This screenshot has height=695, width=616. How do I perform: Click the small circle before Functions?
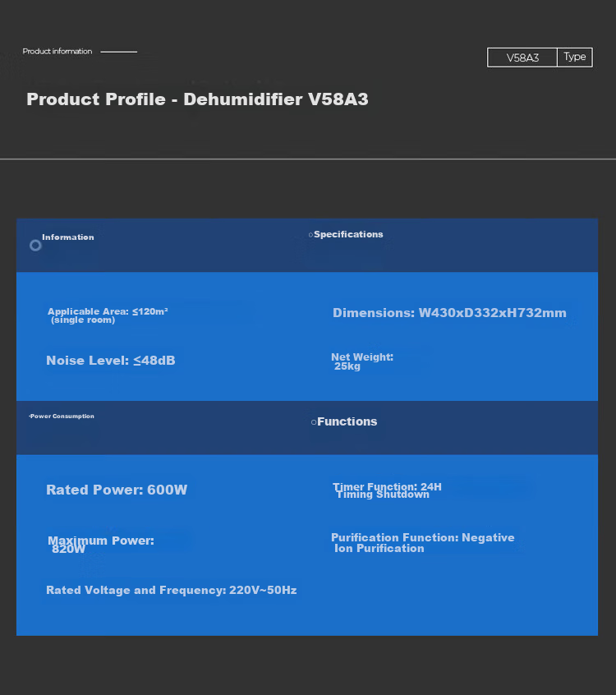(x=314, y=422)
